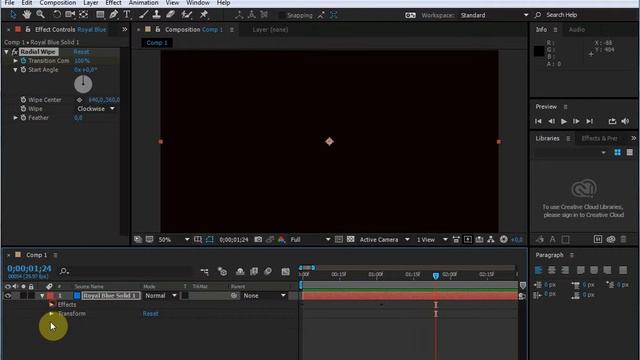The width and height of the screenshot is (640, 360).
Task: Toggle the fx switch for Radial Wipe
Action: coord(14,52)
